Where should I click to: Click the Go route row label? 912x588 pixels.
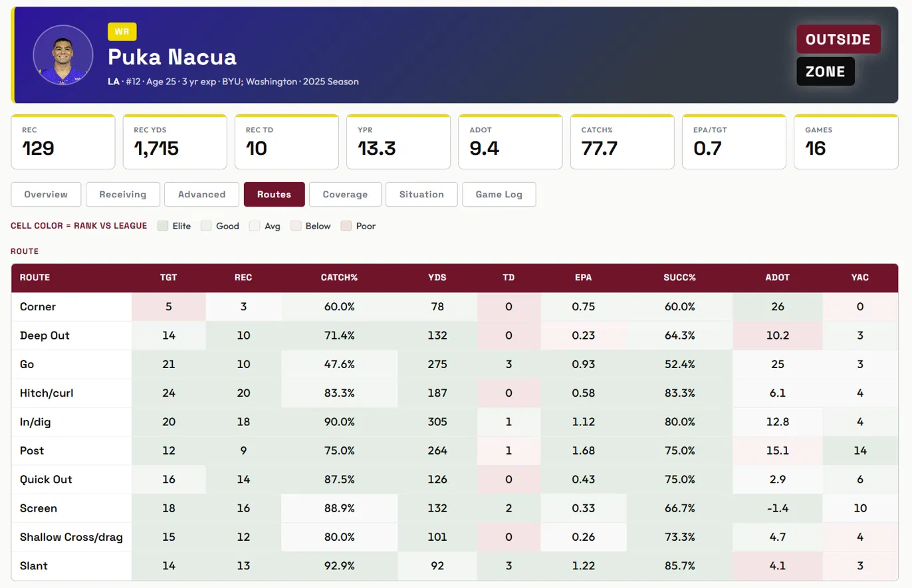pos(27,365)
